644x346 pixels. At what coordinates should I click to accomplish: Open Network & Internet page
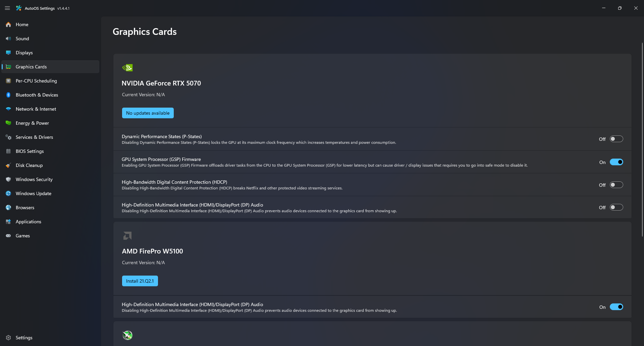coord(50,109)
